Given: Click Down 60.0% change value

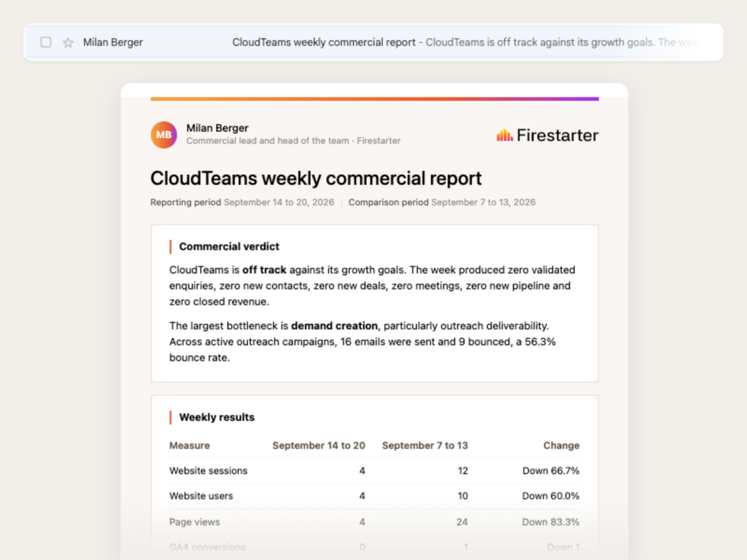Looking at the screenshot, I should [551, 496].
